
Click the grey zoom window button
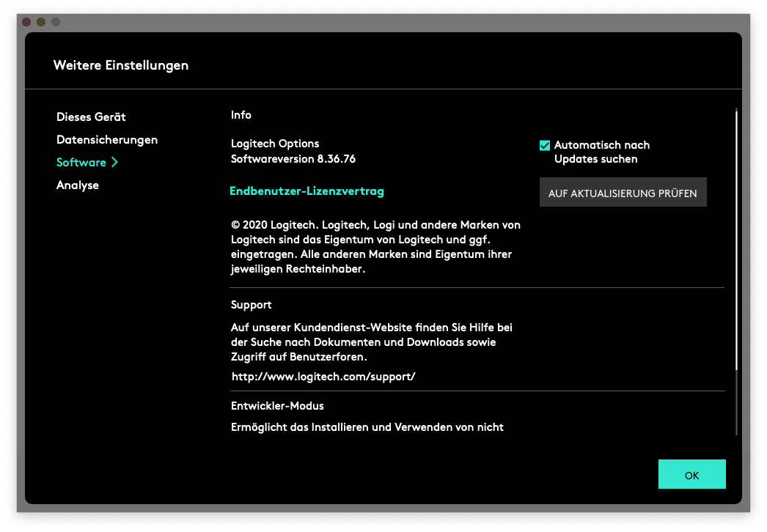56,22
